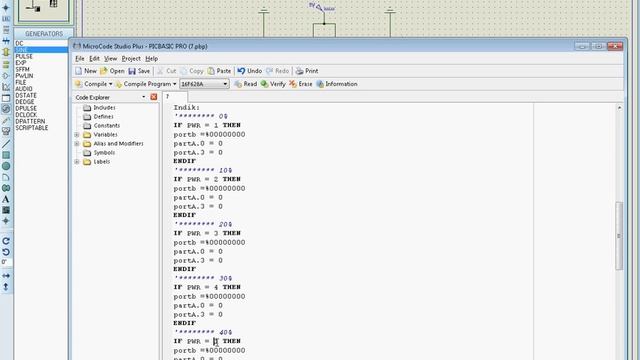
Task: Select Includes folder in Code Explorer
Action: click(x=99, y=108)
